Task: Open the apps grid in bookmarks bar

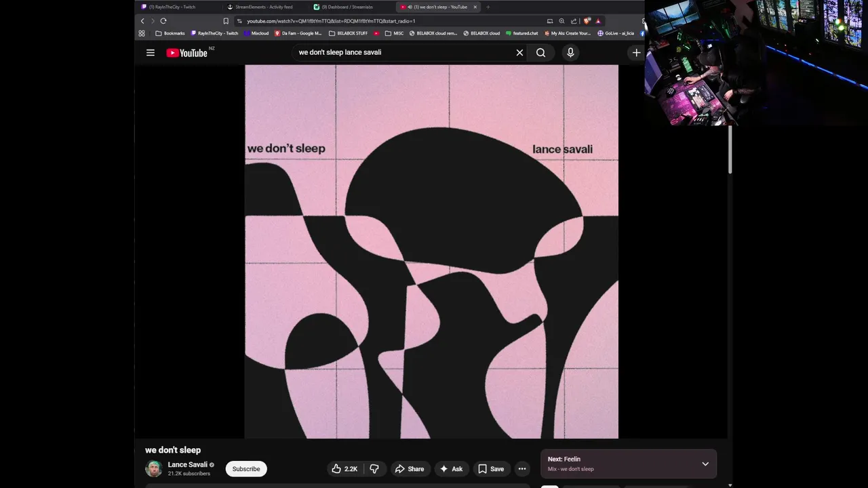Action: coord(142,33)
